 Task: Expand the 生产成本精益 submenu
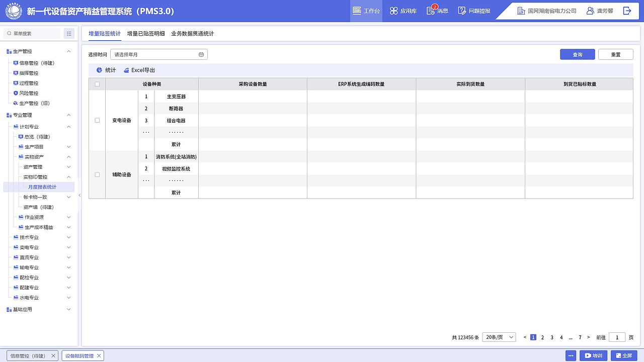(x=69, y=227)
